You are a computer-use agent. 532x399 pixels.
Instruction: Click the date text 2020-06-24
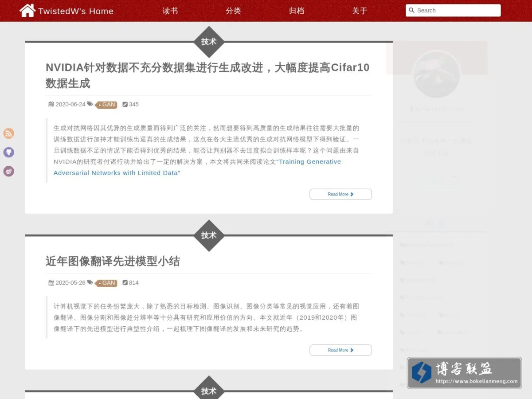coord(70,105)
